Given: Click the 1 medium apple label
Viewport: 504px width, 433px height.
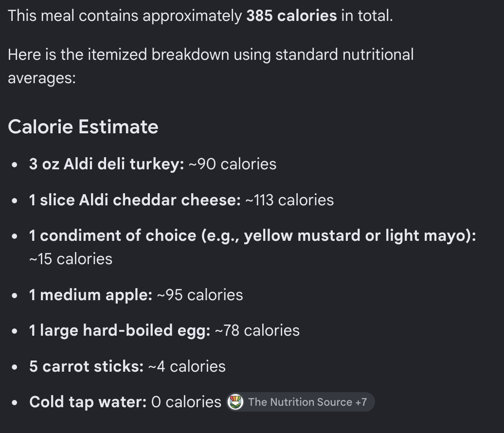Looking at the screenshot, I should (x=90, y=295).
